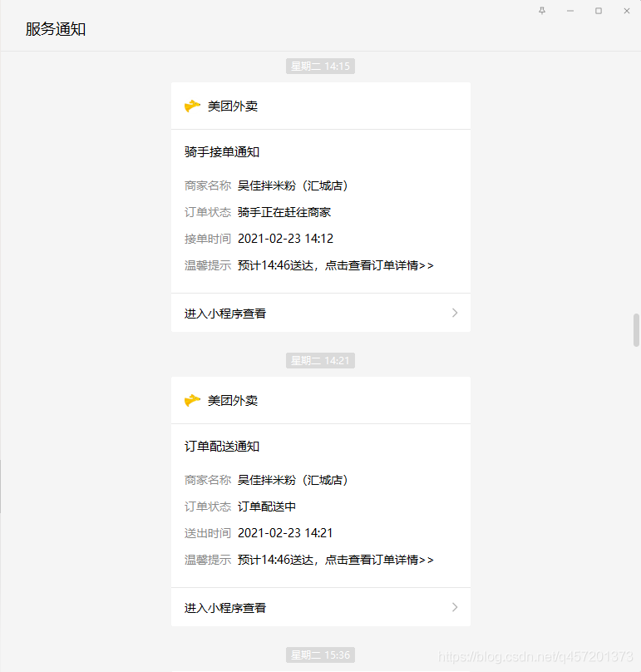Click Meituan logo in order delivery card
Viewport: 641px width, 672px height.
point(192,400)
